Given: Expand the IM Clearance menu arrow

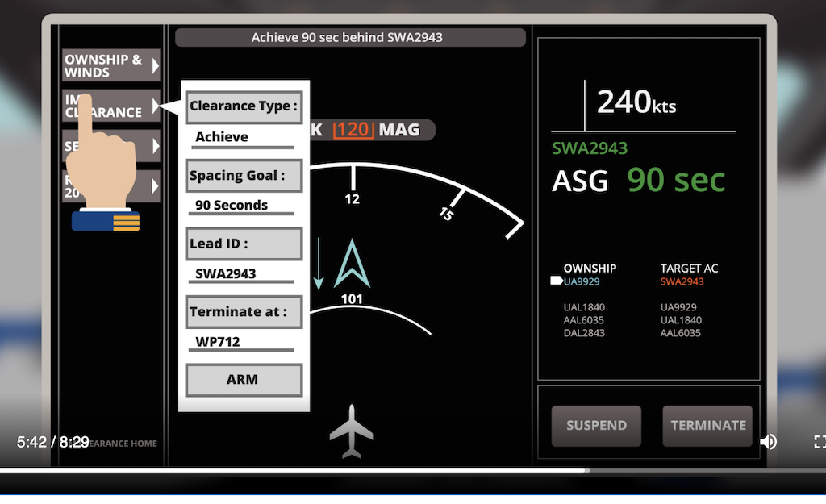Looking at the screenshot, I should [155, 106].
